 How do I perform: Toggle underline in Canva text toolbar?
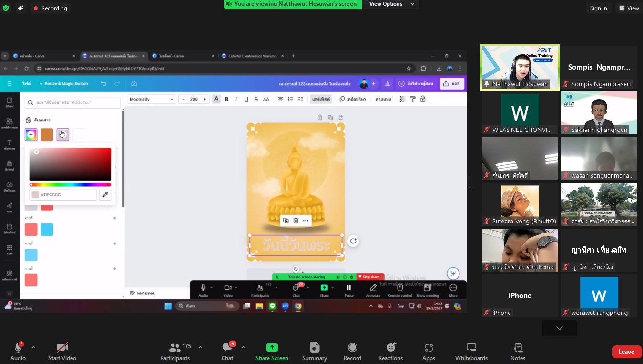(246, 99)
